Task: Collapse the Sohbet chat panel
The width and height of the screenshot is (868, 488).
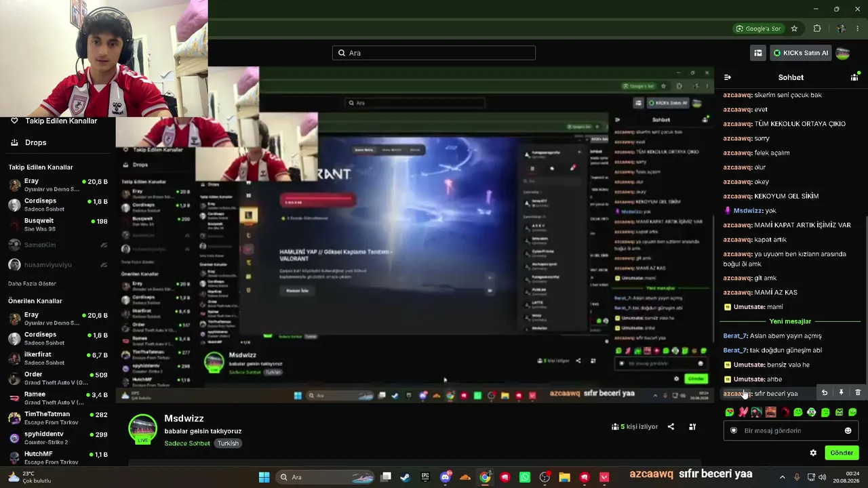Action: pyautogui.click(x=728, y=77)
